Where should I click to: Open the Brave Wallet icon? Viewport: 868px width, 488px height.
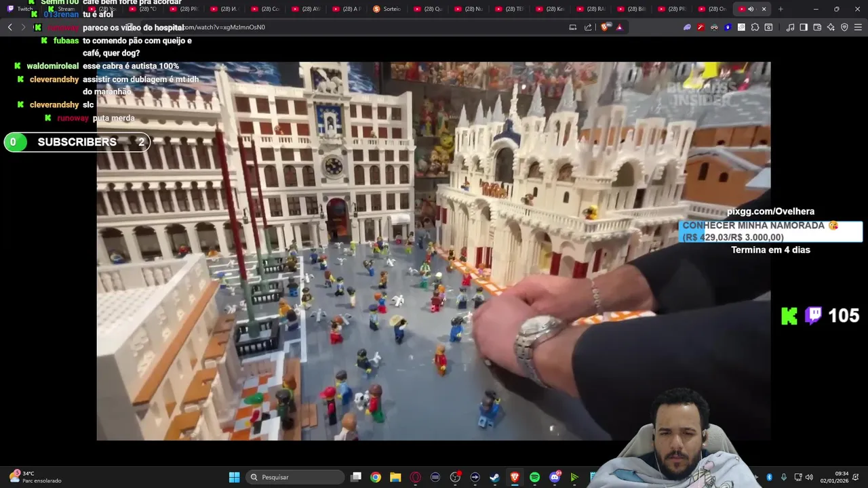(x=817, y=27)
